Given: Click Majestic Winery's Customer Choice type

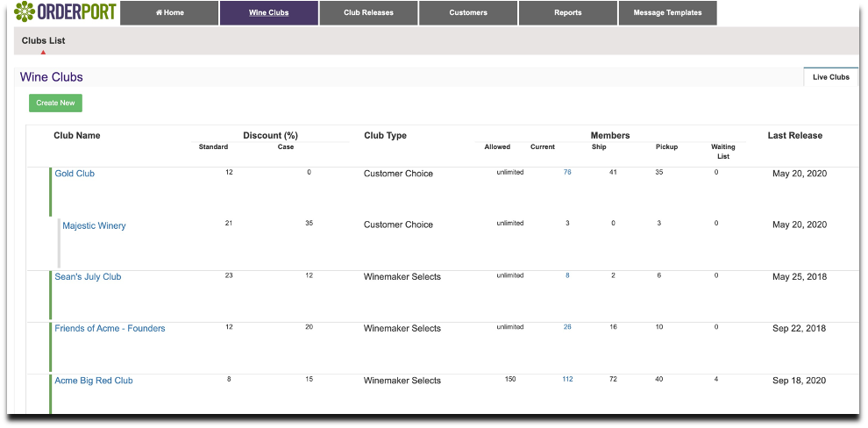Looking at the screenshot, I should click(x=398, y=225).
